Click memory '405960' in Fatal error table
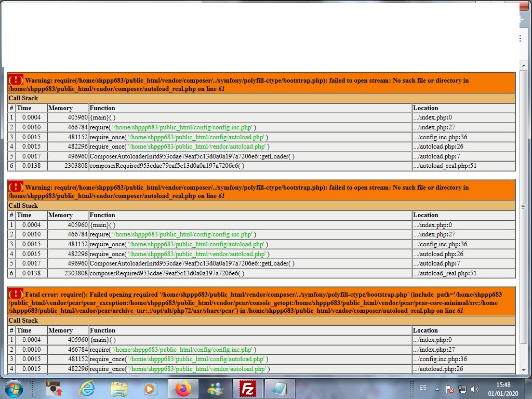The height and width of the screenshot is (399, 532). pos(78,340)
